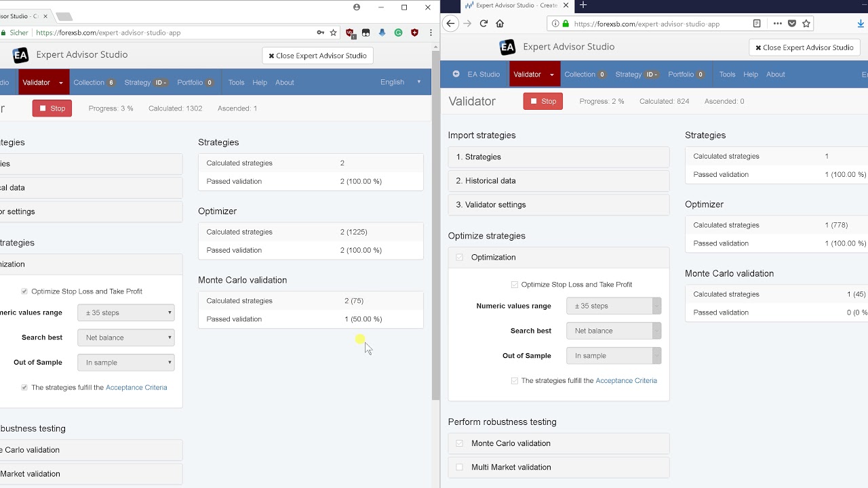Click the Firefox forward arrow
Screen dimensions: 868x488
[467, 23]
